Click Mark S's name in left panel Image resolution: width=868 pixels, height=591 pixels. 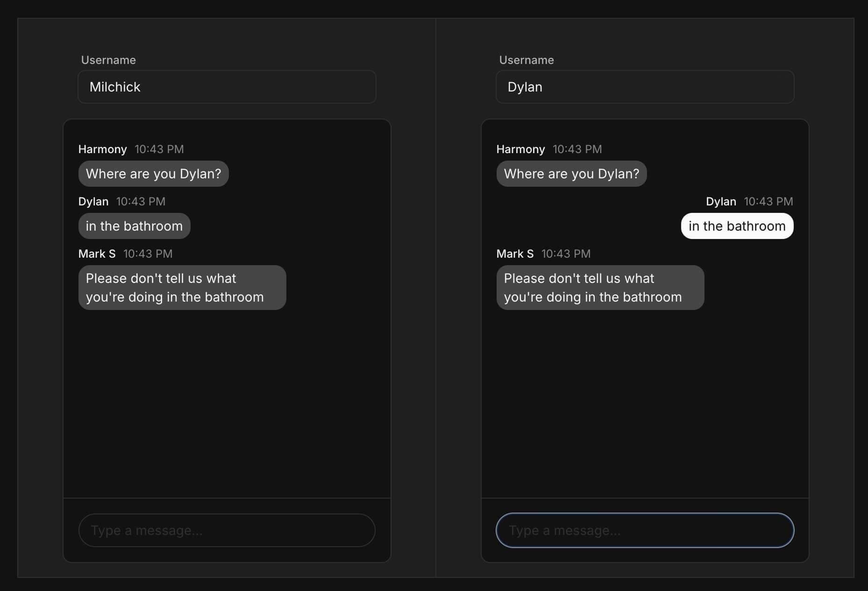(96, 253)
